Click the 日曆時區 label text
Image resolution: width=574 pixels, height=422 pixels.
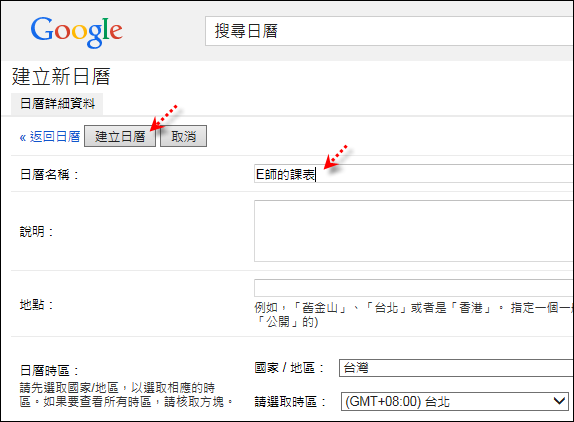point(49,370)
